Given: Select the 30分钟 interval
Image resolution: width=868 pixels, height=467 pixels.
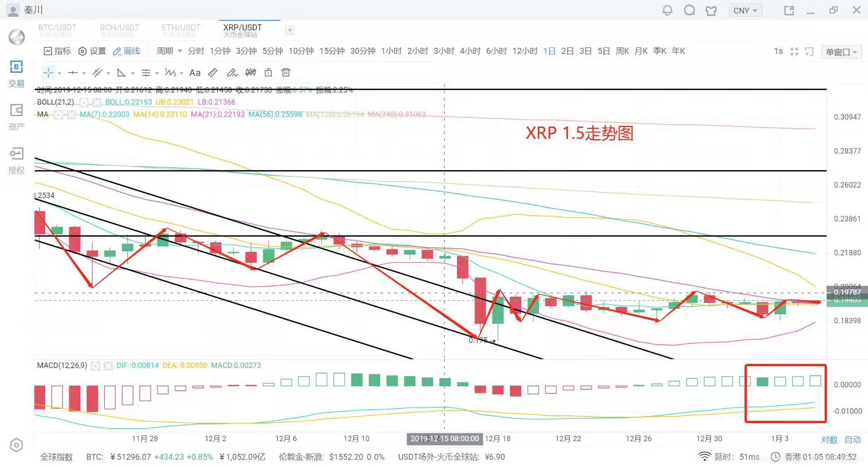Looking at the screenshot, I should (x=363, y=51).
